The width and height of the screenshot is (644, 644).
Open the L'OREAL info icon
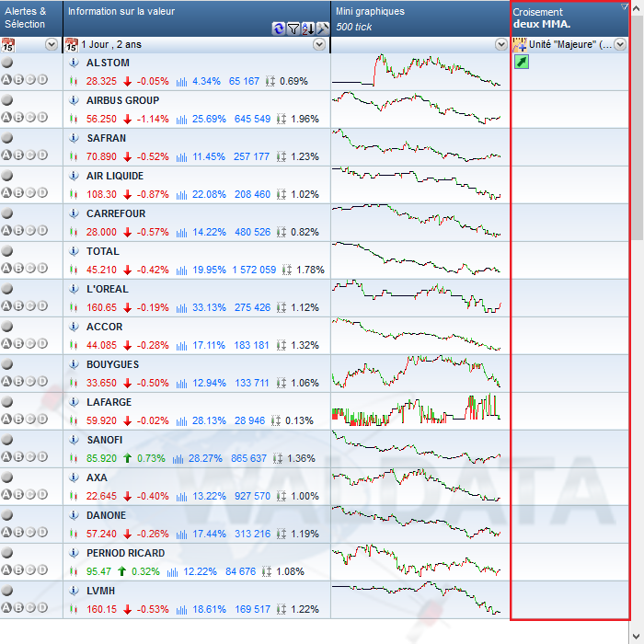click(74, 289)
